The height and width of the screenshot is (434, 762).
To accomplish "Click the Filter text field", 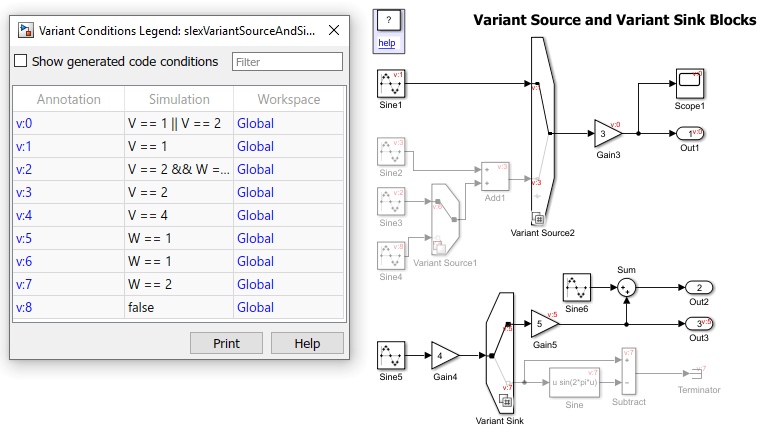I will pos(287,62).
